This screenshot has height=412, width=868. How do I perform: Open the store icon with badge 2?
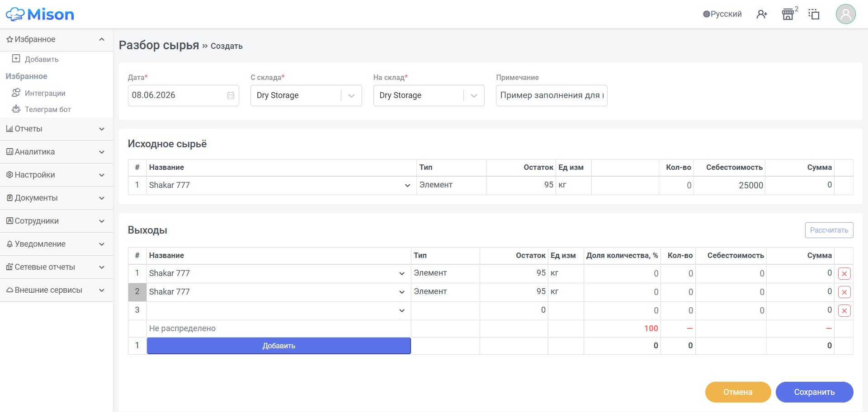(788, 14)
